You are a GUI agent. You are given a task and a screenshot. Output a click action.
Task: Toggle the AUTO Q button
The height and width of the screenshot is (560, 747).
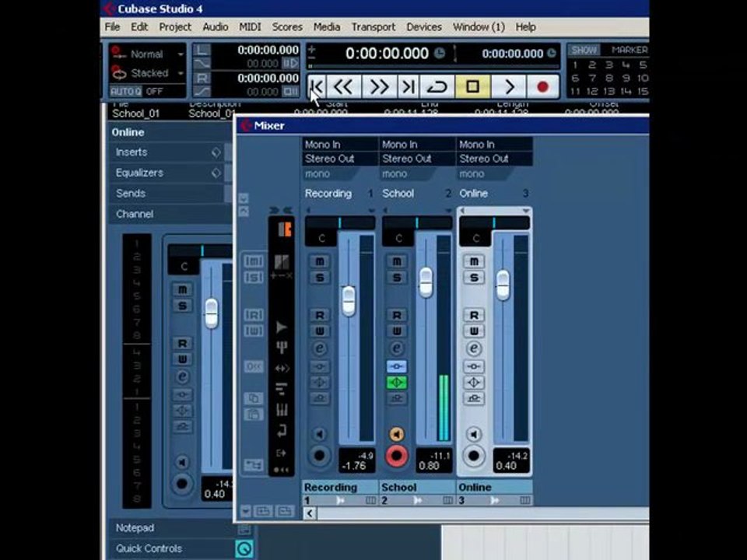(126, 91)
